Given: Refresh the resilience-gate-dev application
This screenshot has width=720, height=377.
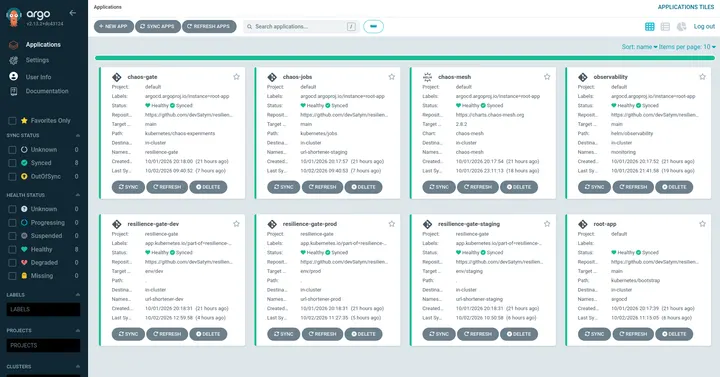Looking at the screenshot, I should tap(167, 334).
